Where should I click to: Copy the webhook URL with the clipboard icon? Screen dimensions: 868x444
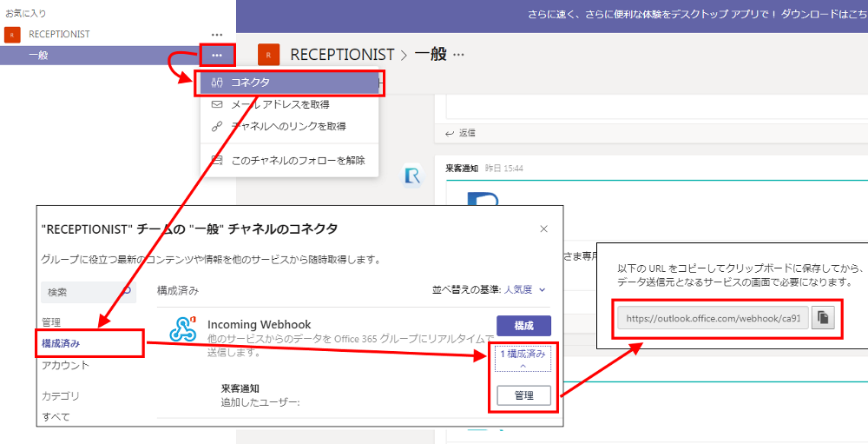823,318
